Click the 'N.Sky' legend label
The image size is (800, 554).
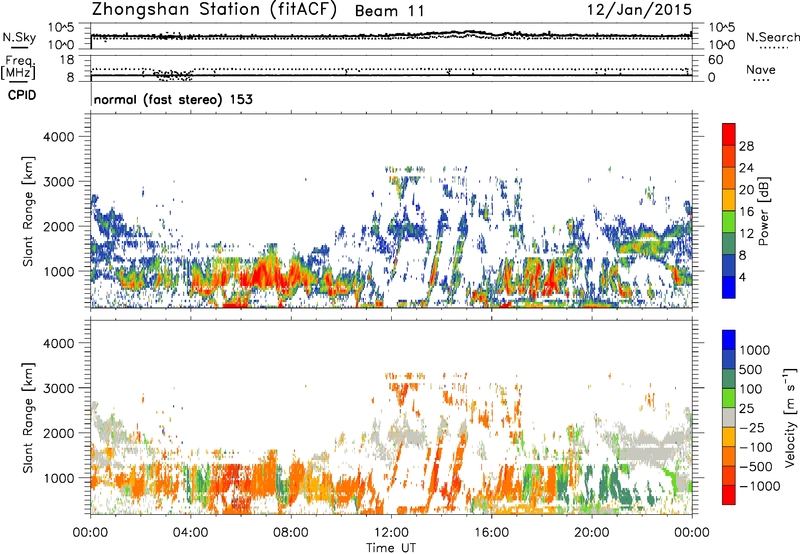(x=19, y=37)
